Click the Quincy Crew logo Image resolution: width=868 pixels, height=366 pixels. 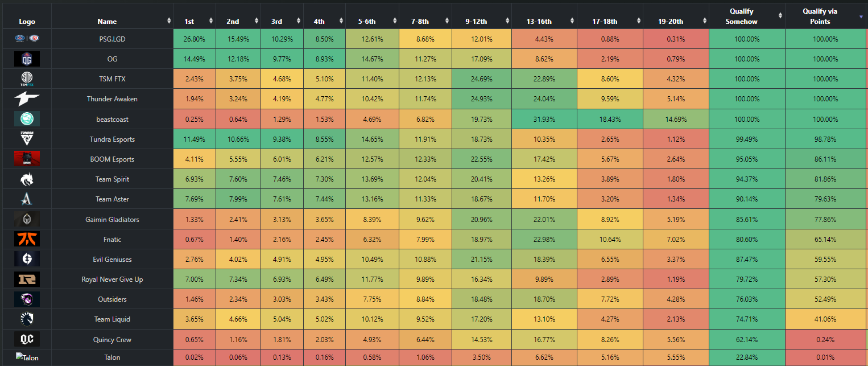tap(27, 339)
